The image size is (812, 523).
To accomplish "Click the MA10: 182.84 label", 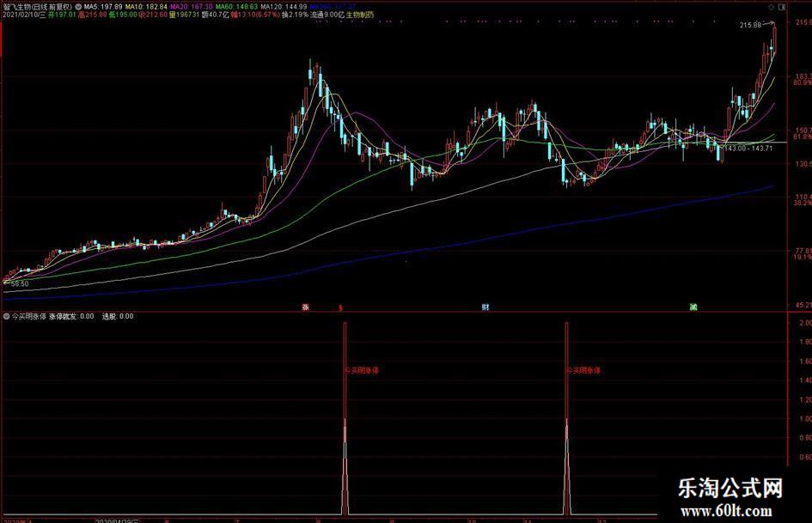I will tap(146, 7).
